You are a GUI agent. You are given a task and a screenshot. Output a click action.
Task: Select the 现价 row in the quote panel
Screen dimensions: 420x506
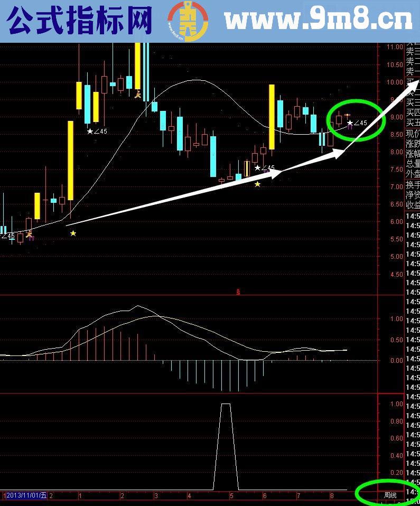(x=413, y=134)
